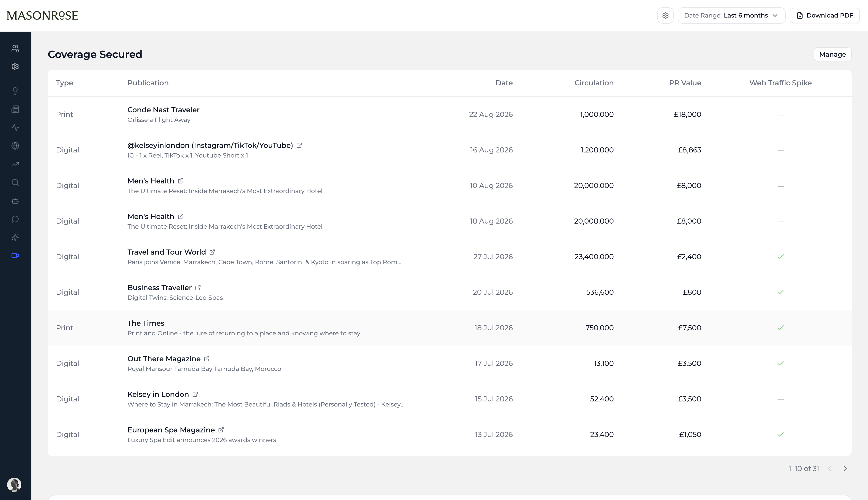868x500 pixels.
Task: Click the Type column header
Action: pyautogui.click(x=65, y=83)
